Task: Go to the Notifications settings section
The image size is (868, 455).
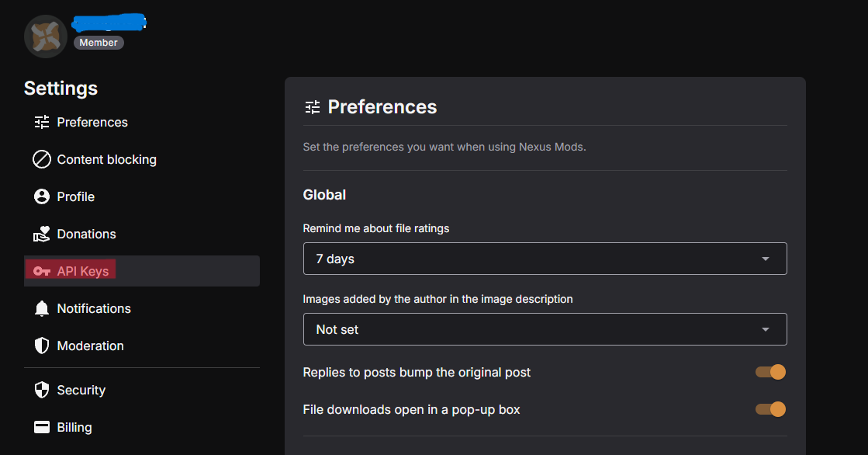Action: 94,308
